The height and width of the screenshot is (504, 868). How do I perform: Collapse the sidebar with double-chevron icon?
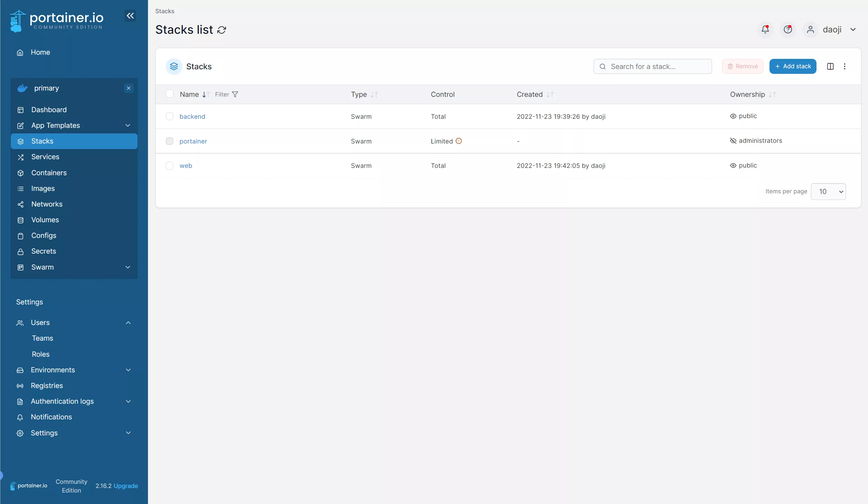[x=130, y=16]
